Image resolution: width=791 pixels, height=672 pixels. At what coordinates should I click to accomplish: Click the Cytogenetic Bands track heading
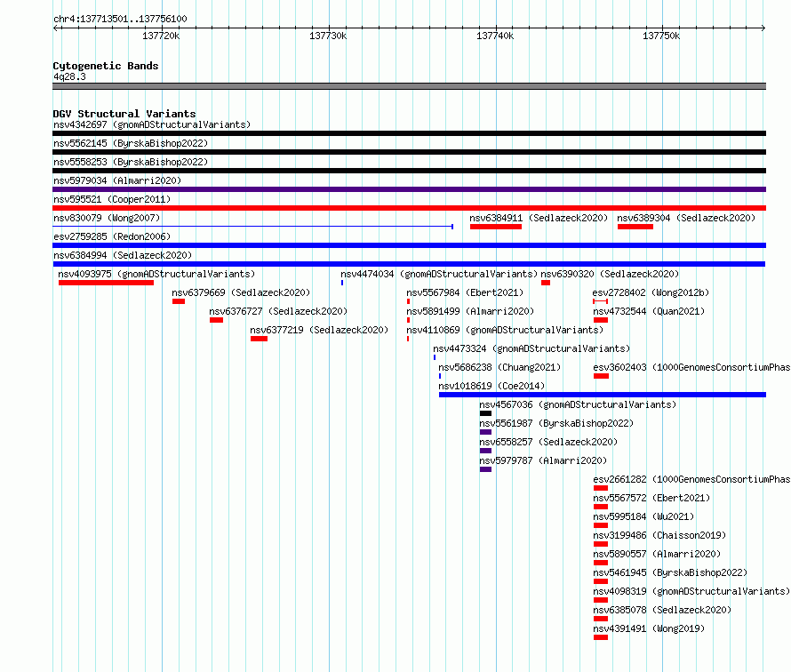106,66
